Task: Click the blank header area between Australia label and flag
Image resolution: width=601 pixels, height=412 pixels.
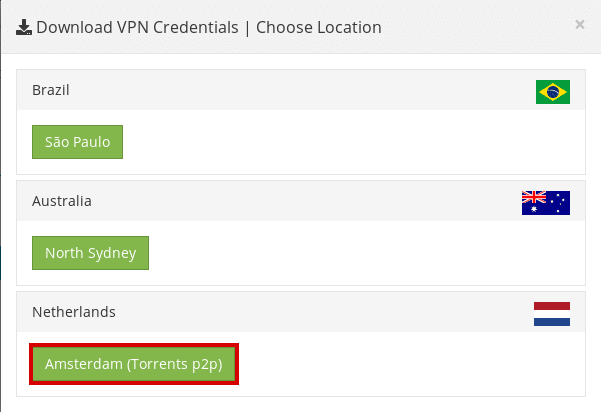Action: (307, 201)
